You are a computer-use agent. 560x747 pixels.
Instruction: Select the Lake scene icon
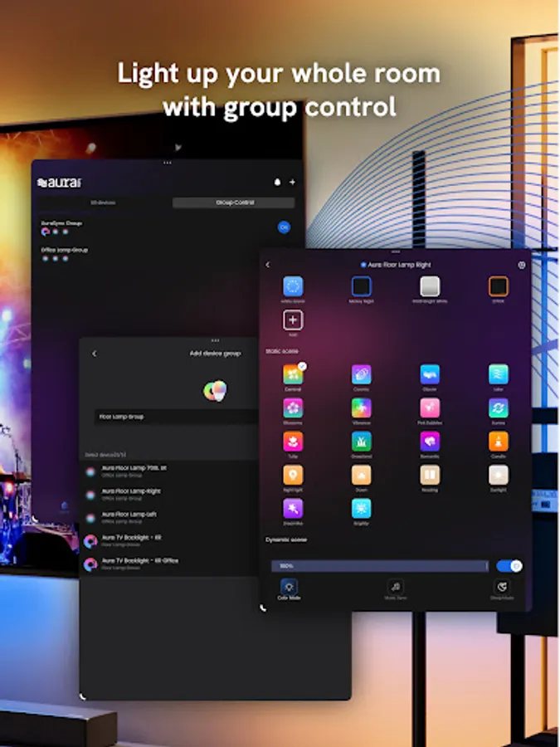click(498, 374)
